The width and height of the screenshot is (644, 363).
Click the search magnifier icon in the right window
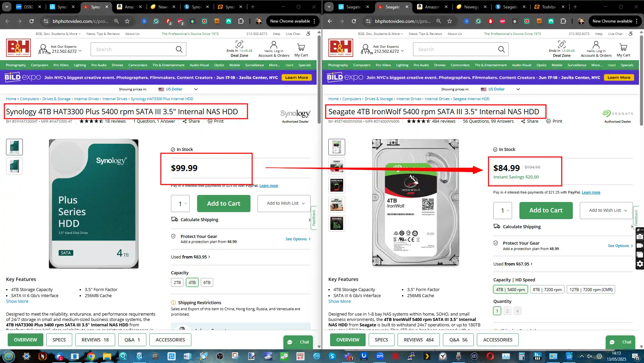501,49
